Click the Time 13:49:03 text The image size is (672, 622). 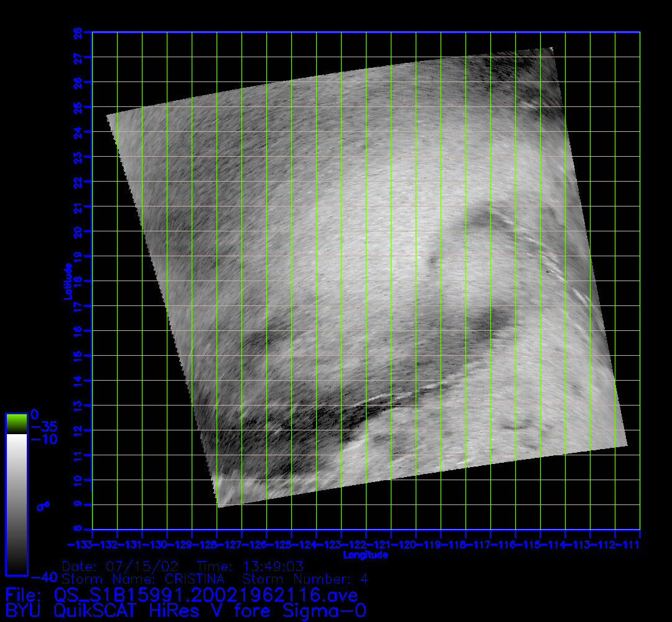tap(250, 567)
